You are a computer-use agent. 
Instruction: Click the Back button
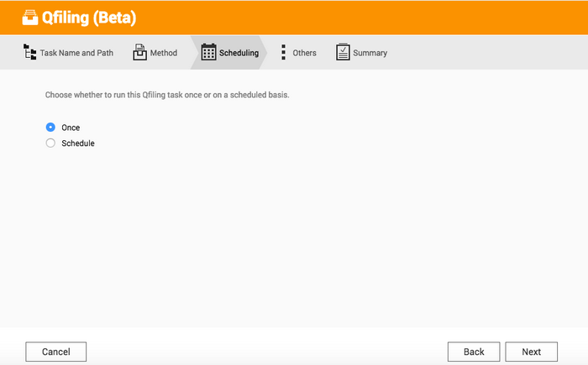pos(474,352)
